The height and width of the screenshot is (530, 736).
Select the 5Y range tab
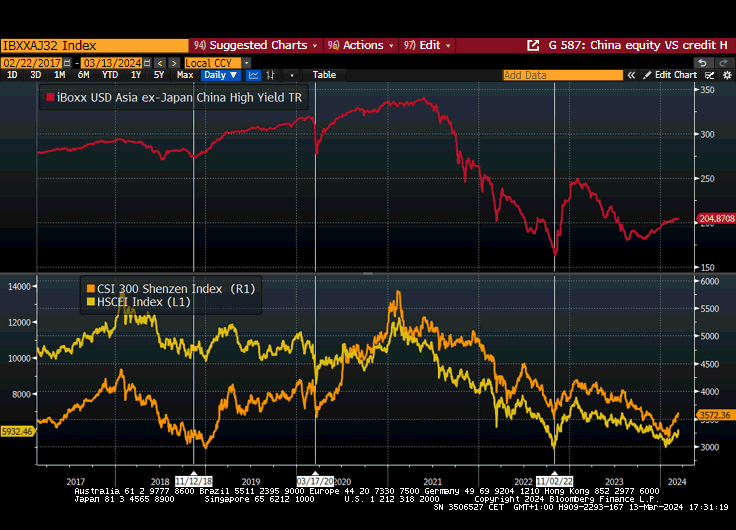tap(159, 75)
